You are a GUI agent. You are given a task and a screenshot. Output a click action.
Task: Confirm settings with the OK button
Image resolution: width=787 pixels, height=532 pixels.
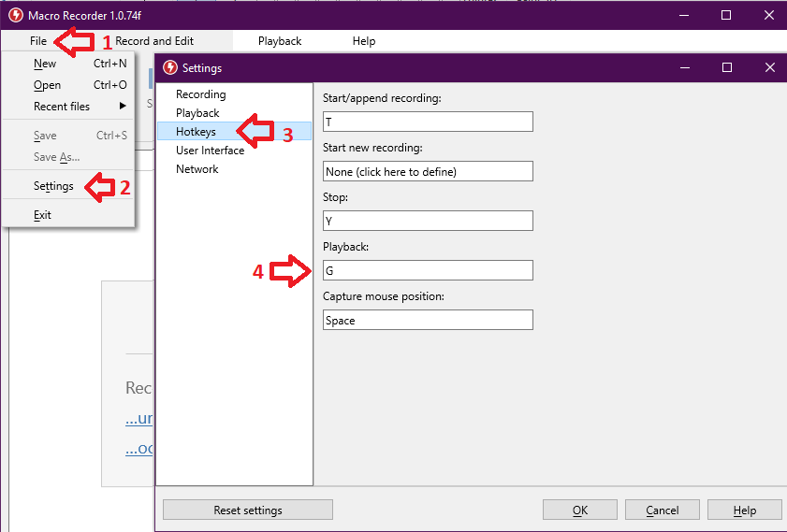point(580,510)
